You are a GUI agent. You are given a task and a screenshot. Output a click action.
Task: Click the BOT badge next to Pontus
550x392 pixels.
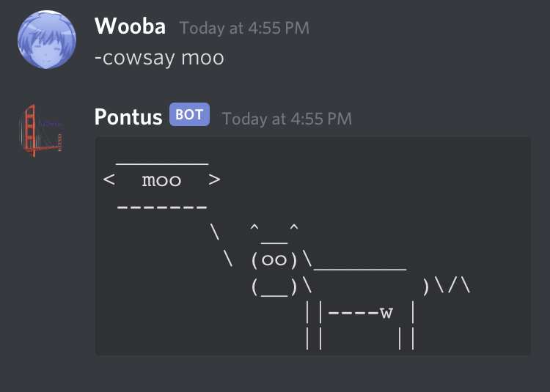[189, 114]
